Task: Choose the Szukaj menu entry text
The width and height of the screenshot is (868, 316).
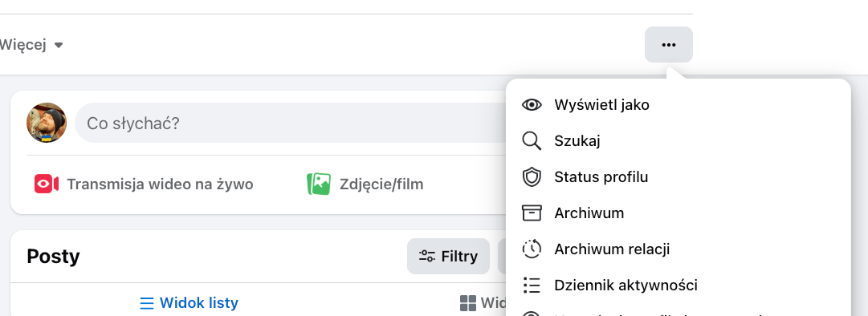Action: 577,141
